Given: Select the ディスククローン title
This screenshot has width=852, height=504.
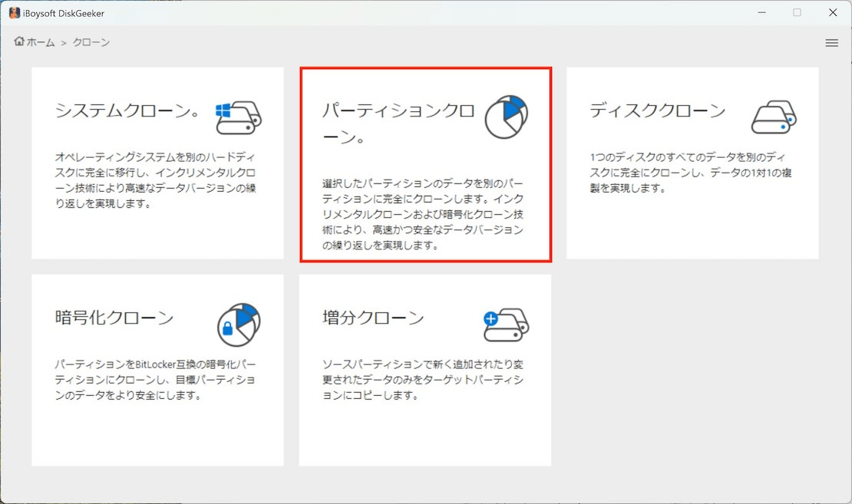Looking at the screenshot, I should (658, 110).
